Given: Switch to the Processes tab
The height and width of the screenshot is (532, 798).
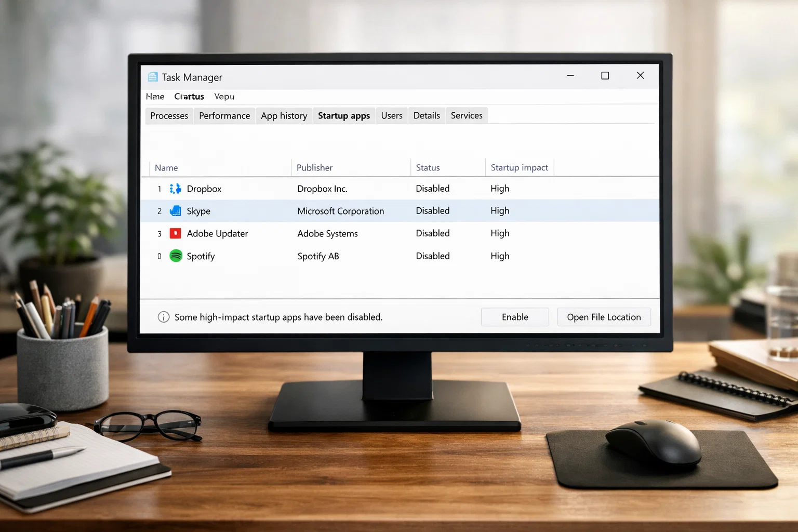Looking at the screenshot, I should [169, 115].
